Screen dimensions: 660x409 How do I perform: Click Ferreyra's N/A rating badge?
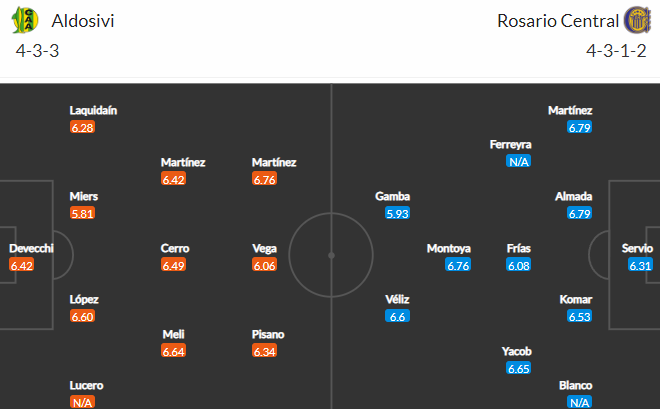pos(519,162)
